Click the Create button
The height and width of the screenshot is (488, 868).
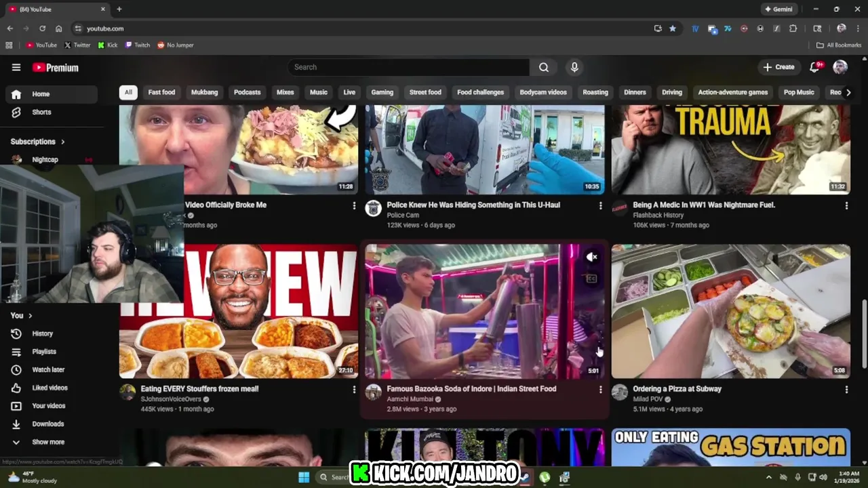point(778,67)
